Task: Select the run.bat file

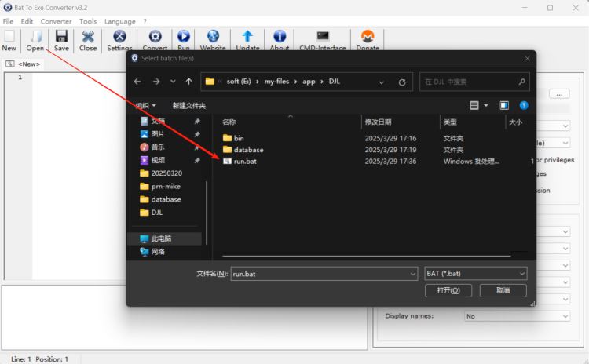Action: click(x=245, y=162)
